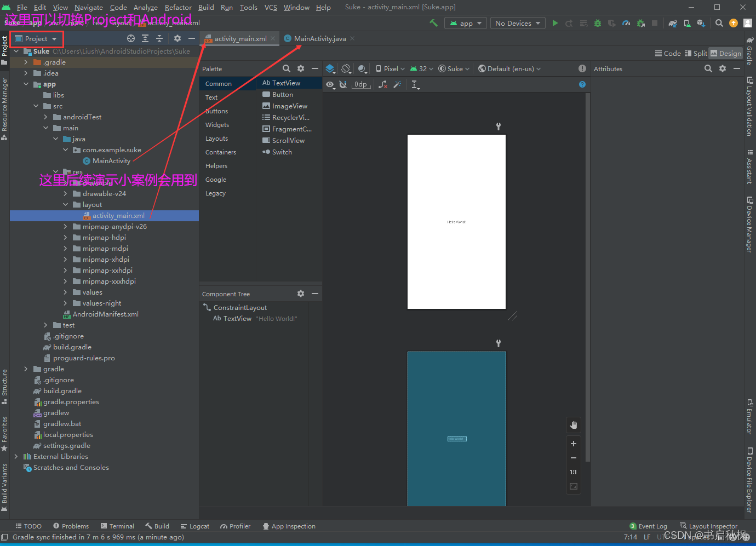The height and width of the screenshot is (546, 756).
Task: Click Select Design Surface layers icon
Action: (x=330, y=68)
